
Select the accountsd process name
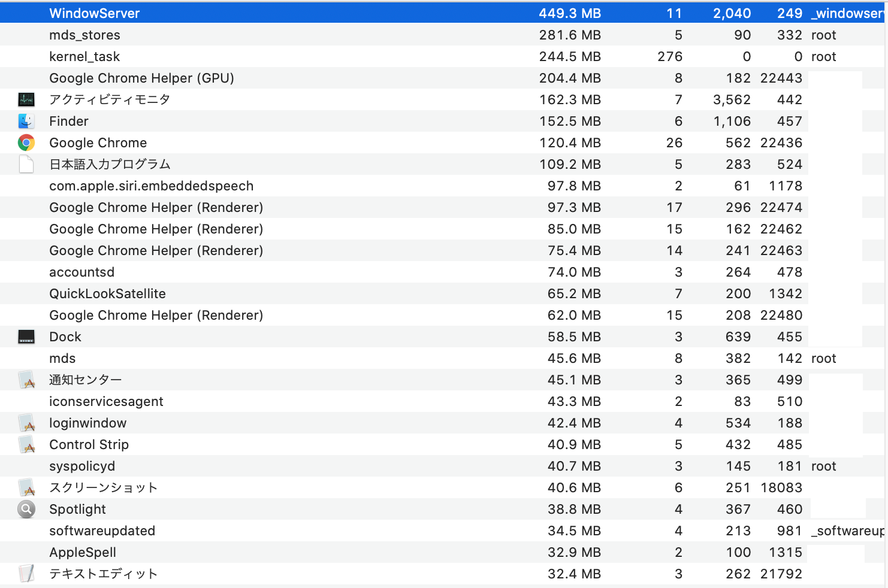click(81, 272)
